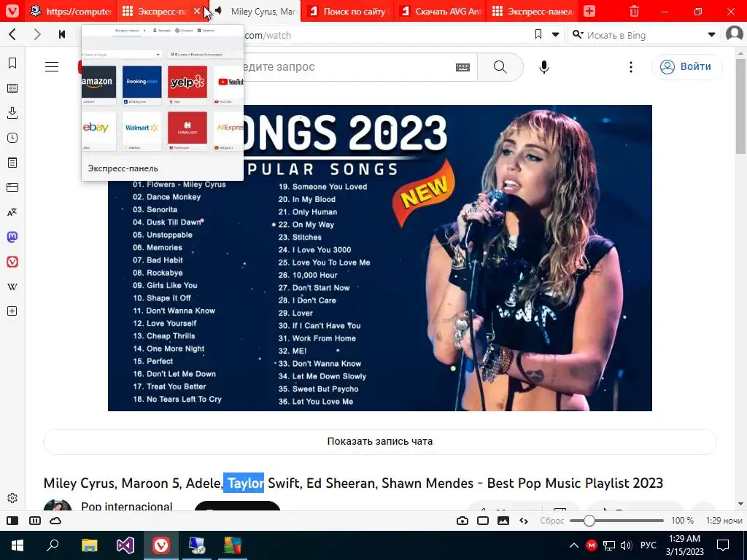This screenshot has height=560, width=747.
Task: Open the Notes side panel
Action: tap(12, 163)
